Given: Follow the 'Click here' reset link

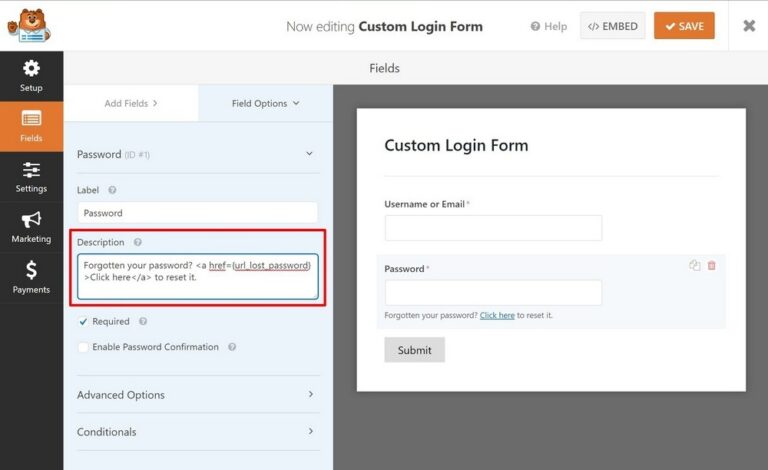Looking at the screenshot, I should pos(497,315).
